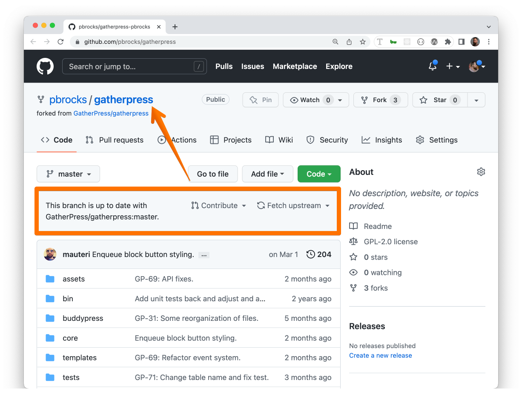Open the master branch selector

[68, 174]
